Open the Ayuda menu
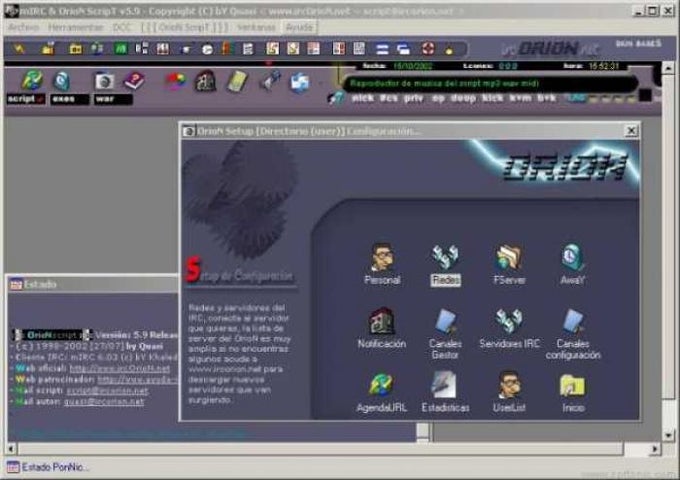This screenshot has height=480, width=680. (299, 27)
